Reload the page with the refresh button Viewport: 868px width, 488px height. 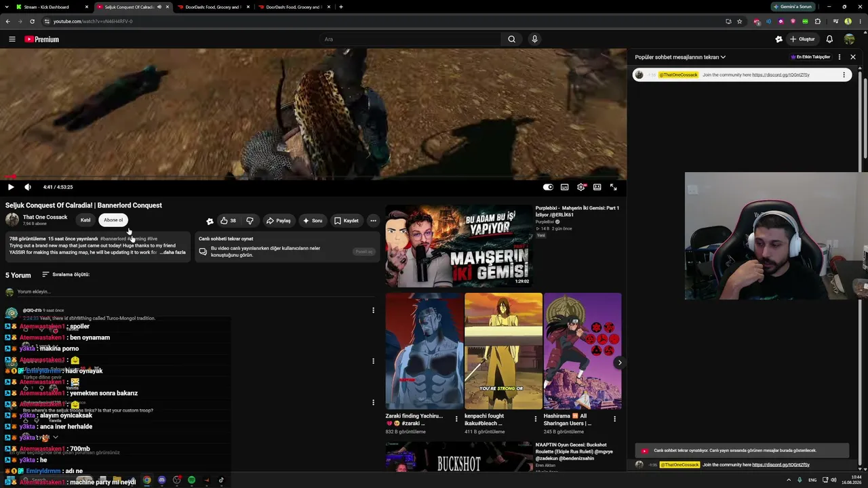[x=32, y=21]
